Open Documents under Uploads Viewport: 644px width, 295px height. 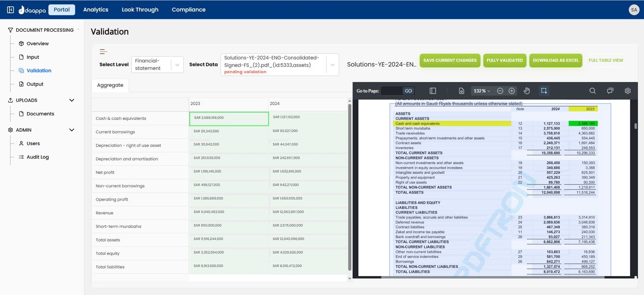[x=40, y=114]
